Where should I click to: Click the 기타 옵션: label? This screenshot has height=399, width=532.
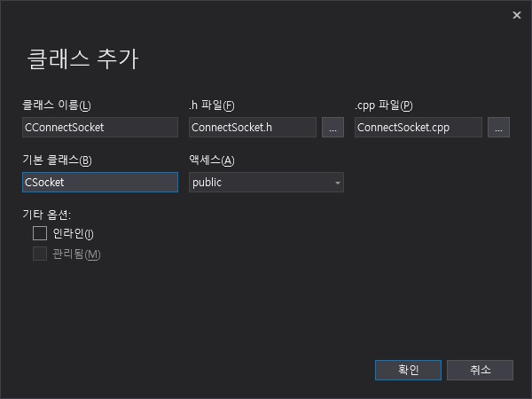point(46,215)
